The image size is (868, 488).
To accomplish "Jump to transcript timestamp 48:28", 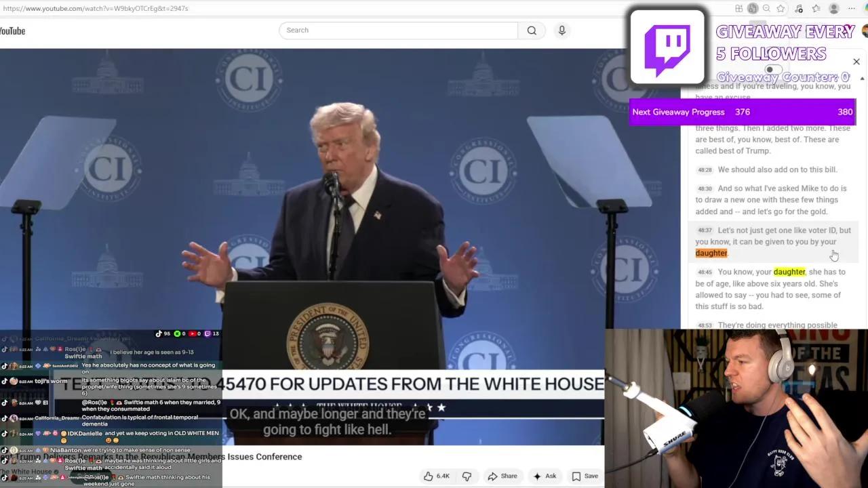I will point(705,170).
